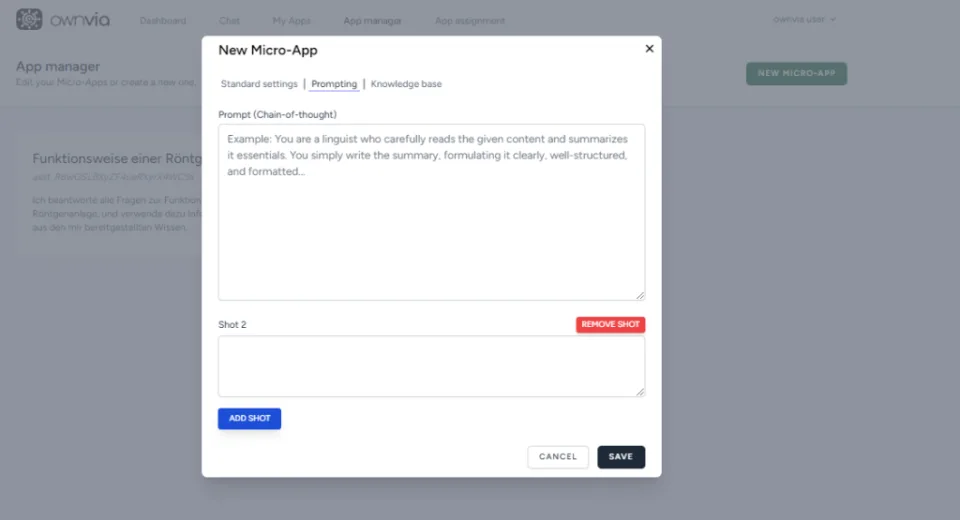Cancel the new Micro-App dialog
Screen dimensions: 960x520
coord(558,457)
